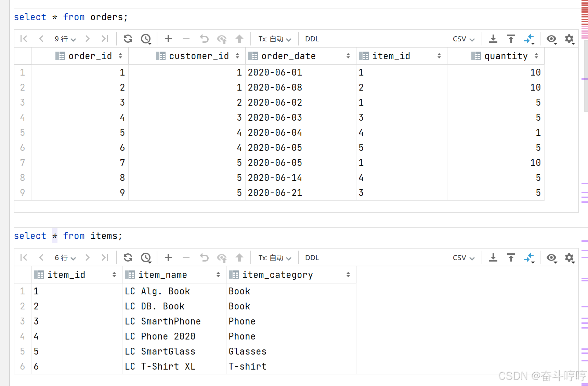
Task: Reload the items result data
Action: point(128,257)
